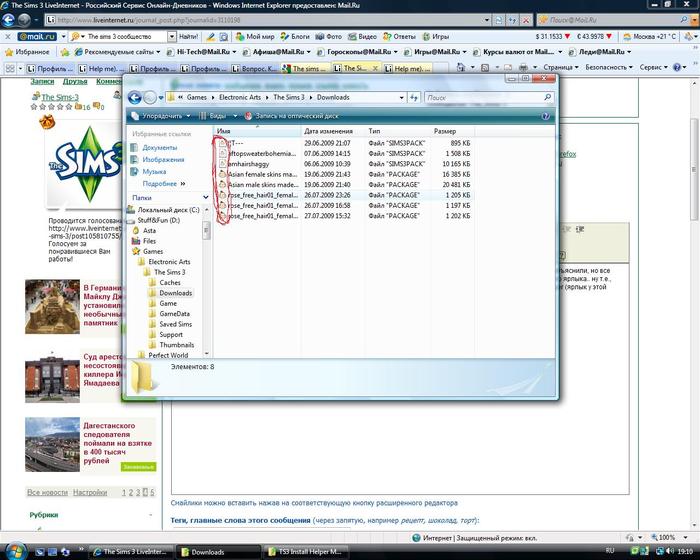Open Афиша@Mail.Ru favorites bar item
This screenshot has height=560, width=700.
277,52
